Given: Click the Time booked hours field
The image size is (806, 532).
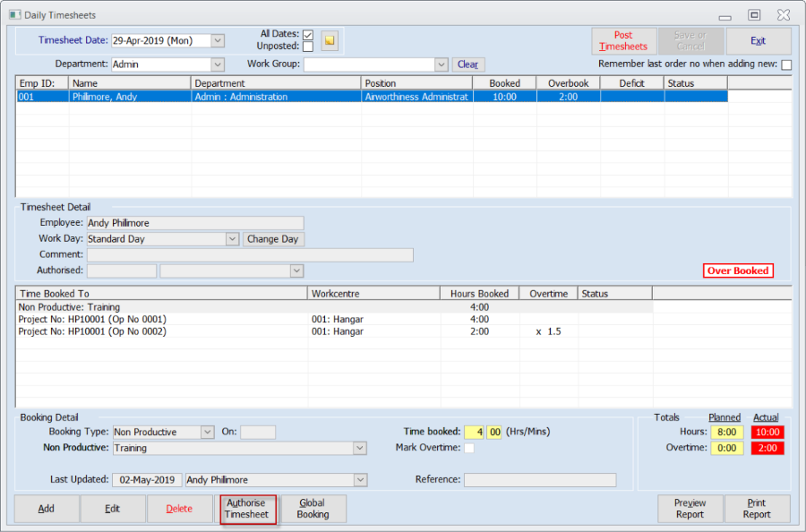Looking at the screenshot, I should coord(474,433).
